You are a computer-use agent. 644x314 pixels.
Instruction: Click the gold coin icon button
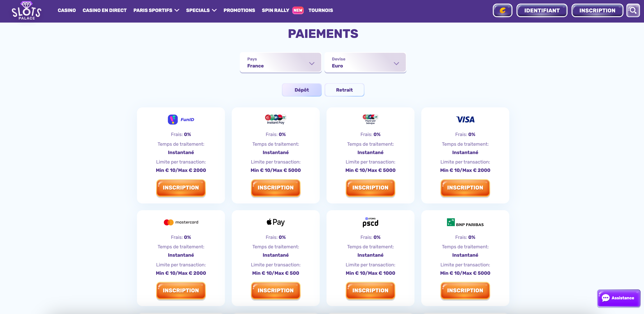tap(502, 11)
